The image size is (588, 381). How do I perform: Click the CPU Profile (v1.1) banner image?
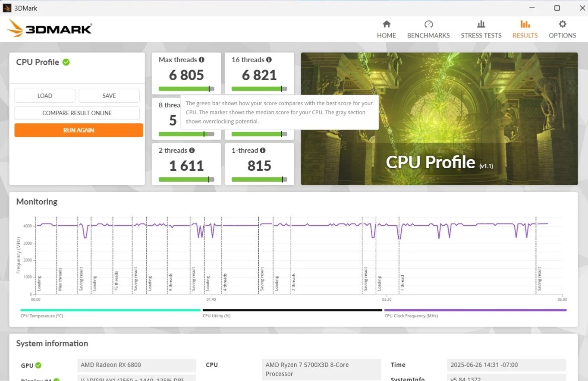pos(439,119)
